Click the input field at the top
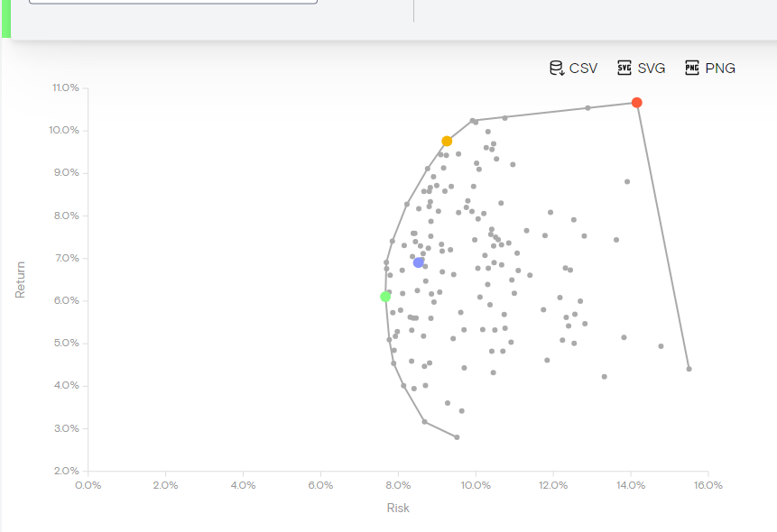This screenshot has height=532, width=777. coord(173,2)
